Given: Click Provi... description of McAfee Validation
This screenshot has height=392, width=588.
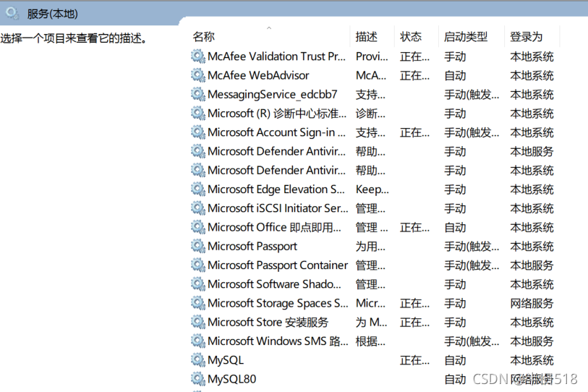Looking at the screenshot, I should 372,56.
